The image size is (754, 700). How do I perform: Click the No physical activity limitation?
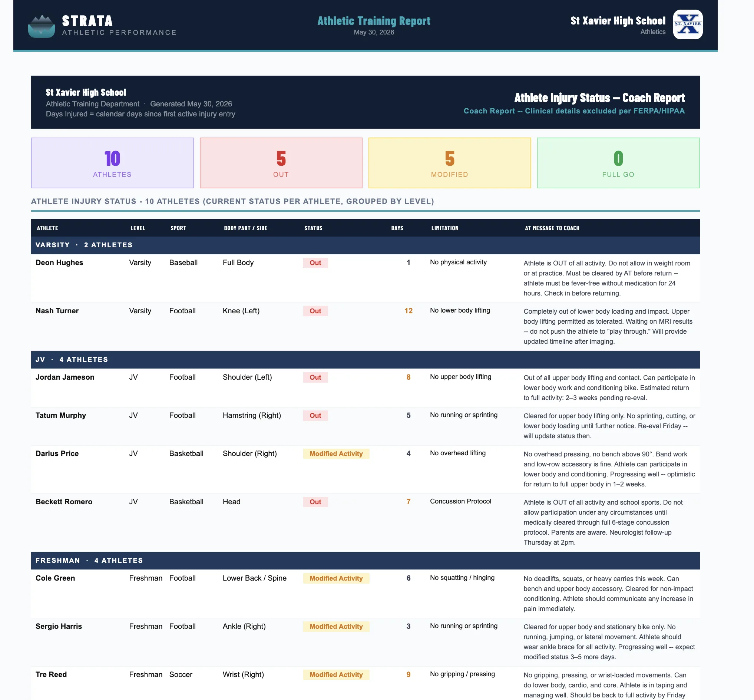pos(458,262)
